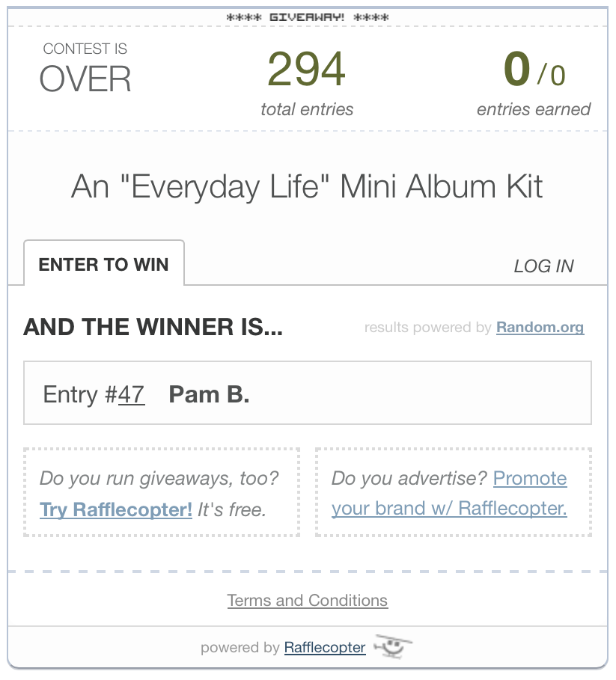Open the Random.org results link
The image size is (616, 680).
point(540,328)
